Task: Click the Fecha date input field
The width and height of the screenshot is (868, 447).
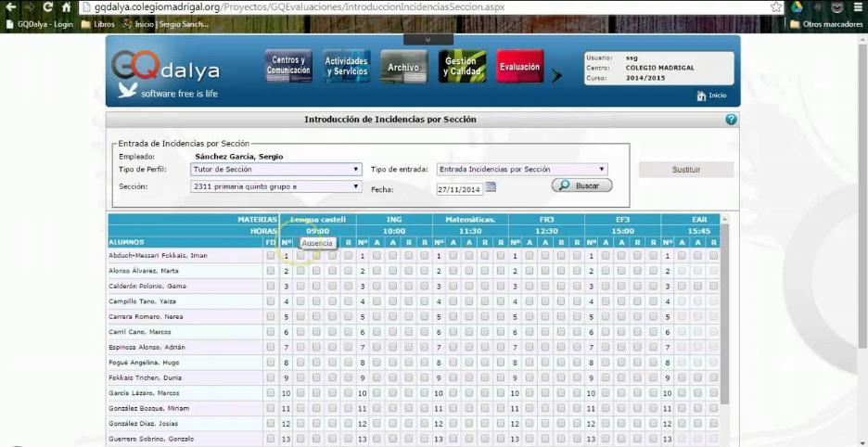Action: coord(459,189)
